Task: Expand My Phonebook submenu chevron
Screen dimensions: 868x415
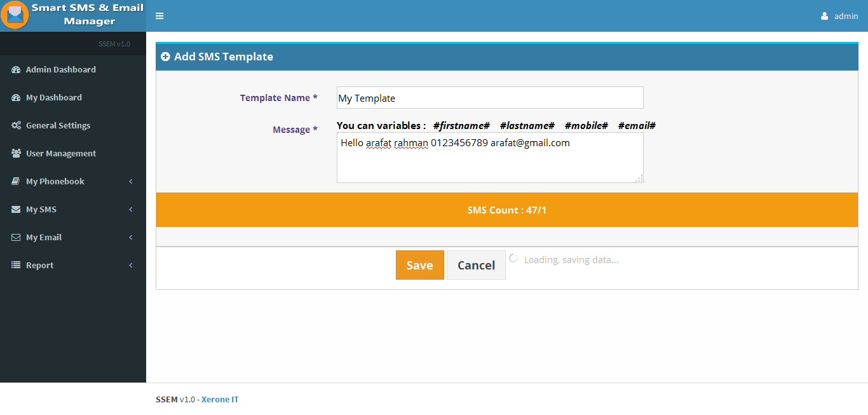Action: 131,181
